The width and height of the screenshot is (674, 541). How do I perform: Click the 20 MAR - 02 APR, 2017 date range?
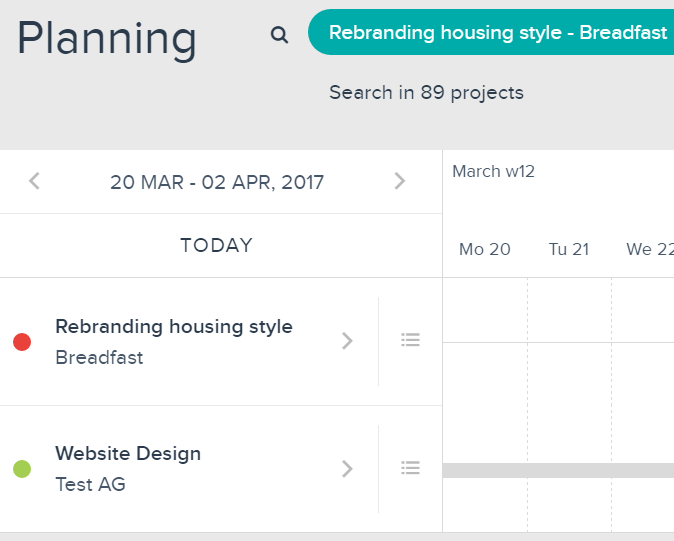tap(217, 182)
